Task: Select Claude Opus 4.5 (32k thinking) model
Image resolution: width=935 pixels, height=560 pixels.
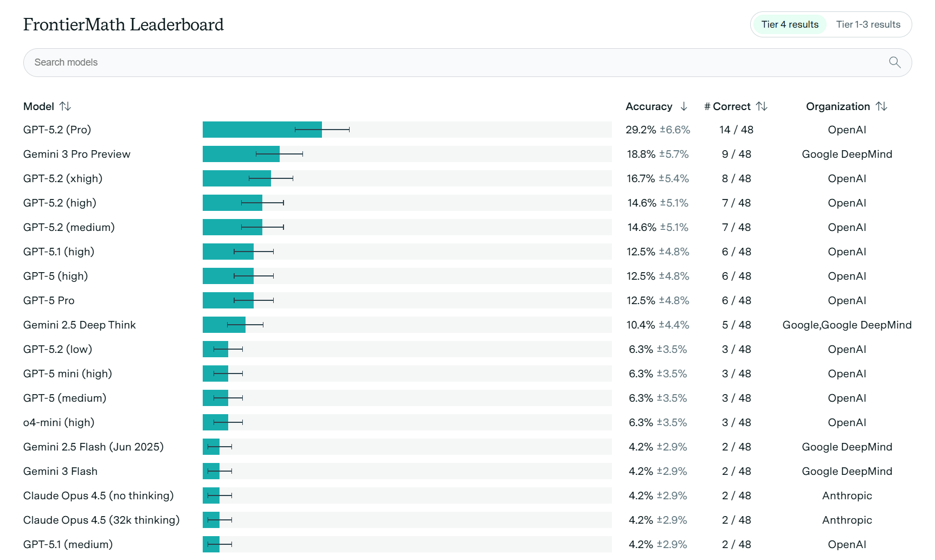Action: [x=101, y=520]
